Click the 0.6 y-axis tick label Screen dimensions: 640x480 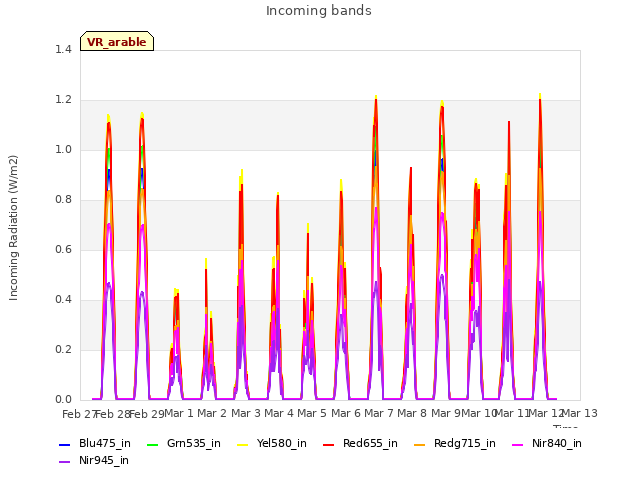[x=63, y=249]
